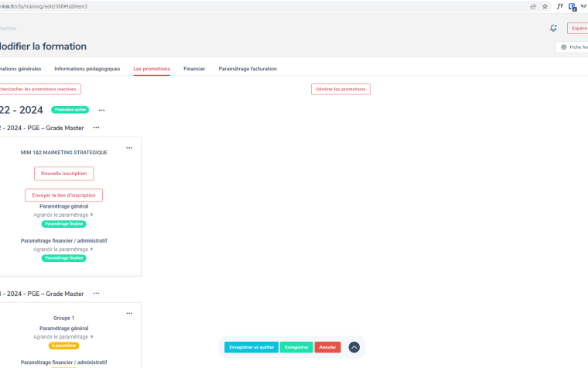This screenshot has width=588, height=368.
Task: Toggle show/hide inactive promotions
Action: (x=37, y=89)
